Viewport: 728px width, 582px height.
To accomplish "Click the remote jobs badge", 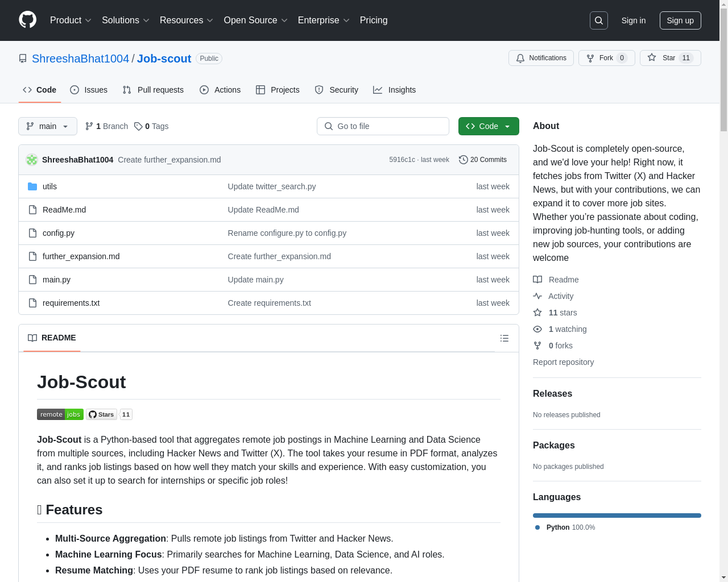I will pyautogui.click(x=60, y=414).
